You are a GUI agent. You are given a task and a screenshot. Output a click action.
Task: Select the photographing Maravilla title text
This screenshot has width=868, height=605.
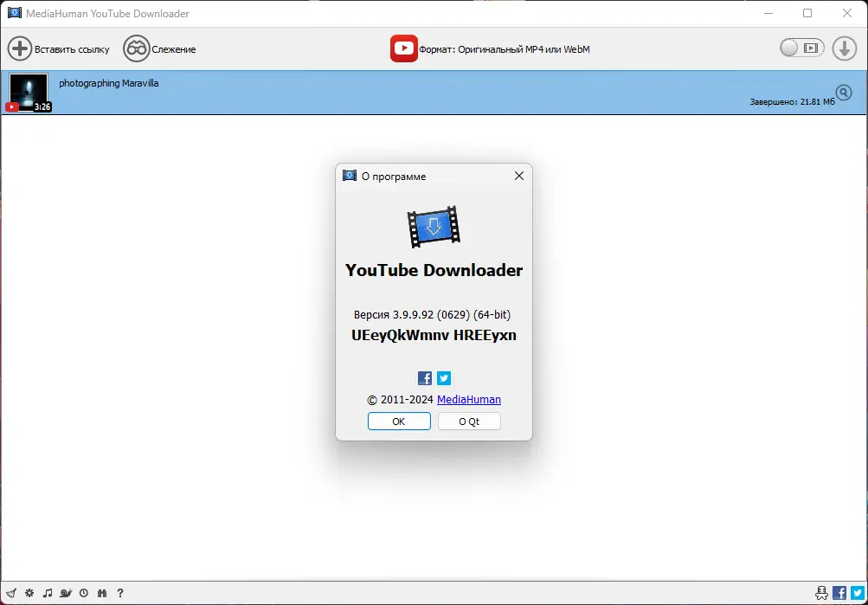click(x=108, y=83)
